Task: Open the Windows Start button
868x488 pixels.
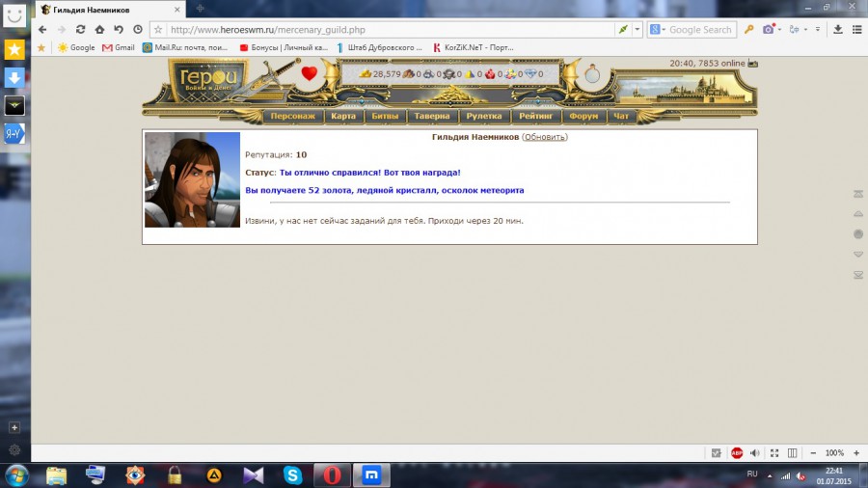Action: (16, 475)
